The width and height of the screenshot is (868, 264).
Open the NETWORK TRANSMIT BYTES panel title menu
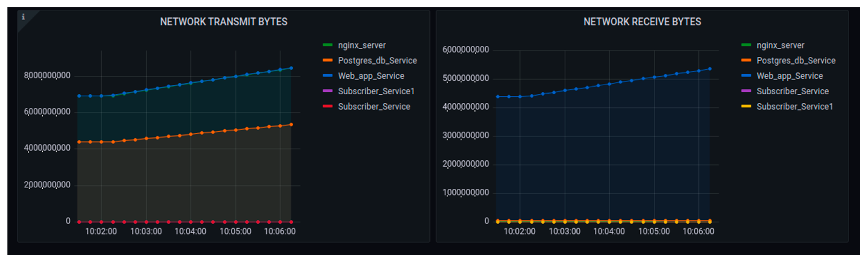click(x=223, y=22)
